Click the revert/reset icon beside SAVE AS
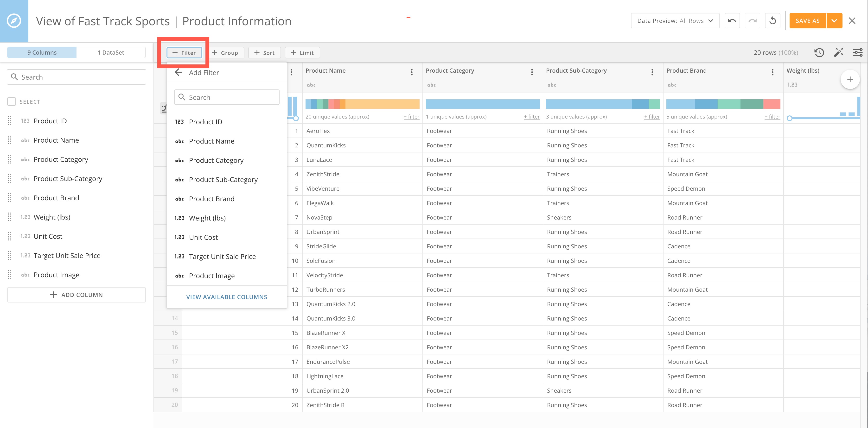Screen dimensions: 868x428 773,20
